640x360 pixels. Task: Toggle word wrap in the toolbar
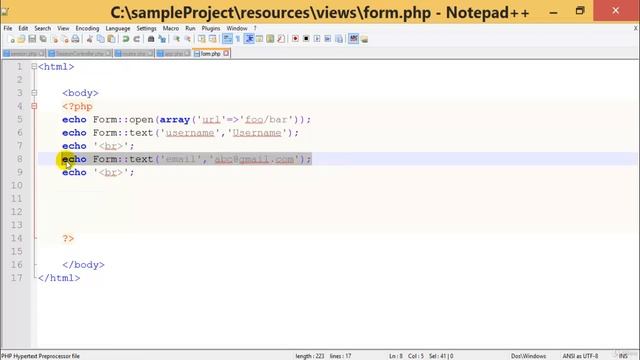pos(227,39)
